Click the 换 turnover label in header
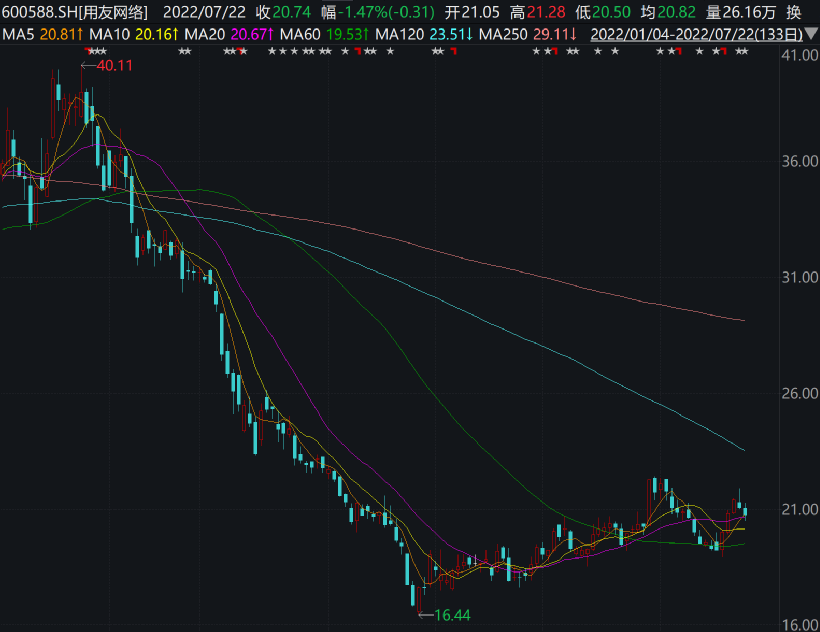This screenshot has width=820, height=632. tap(792, 12)
